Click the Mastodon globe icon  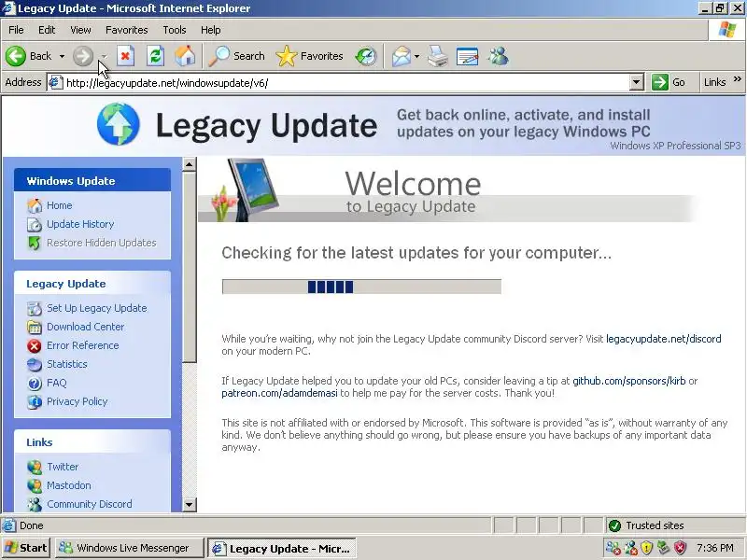(35, 485)
